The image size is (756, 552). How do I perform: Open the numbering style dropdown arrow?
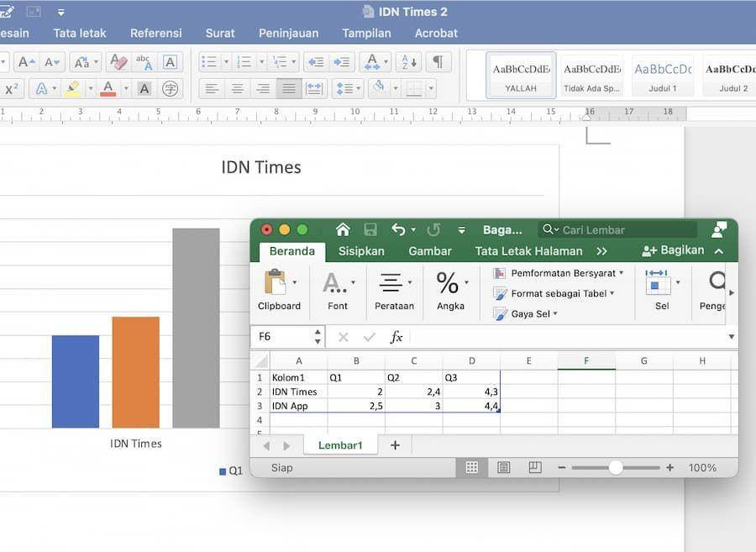pyautogui.click(x=261, y=62)
